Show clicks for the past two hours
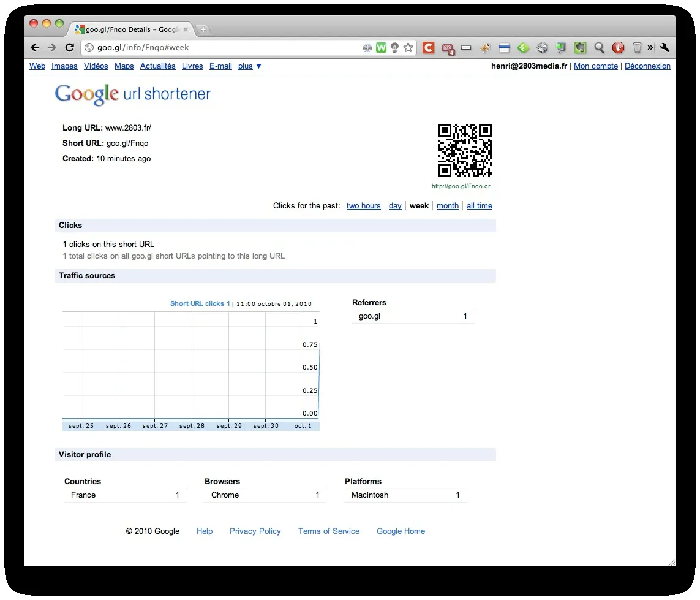The width and height of the screenshot is (700, 600). pyautogui.click(x=363, y=205)
